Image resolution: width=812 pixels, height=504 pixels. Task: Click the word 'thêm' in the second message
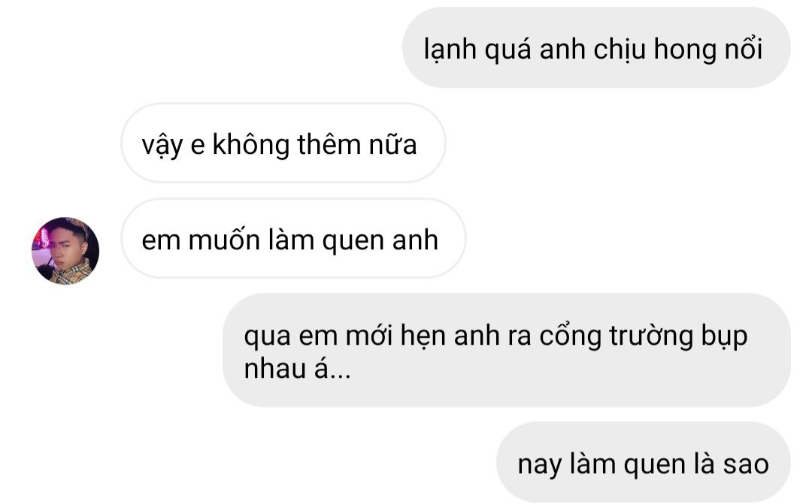(329, 144)
